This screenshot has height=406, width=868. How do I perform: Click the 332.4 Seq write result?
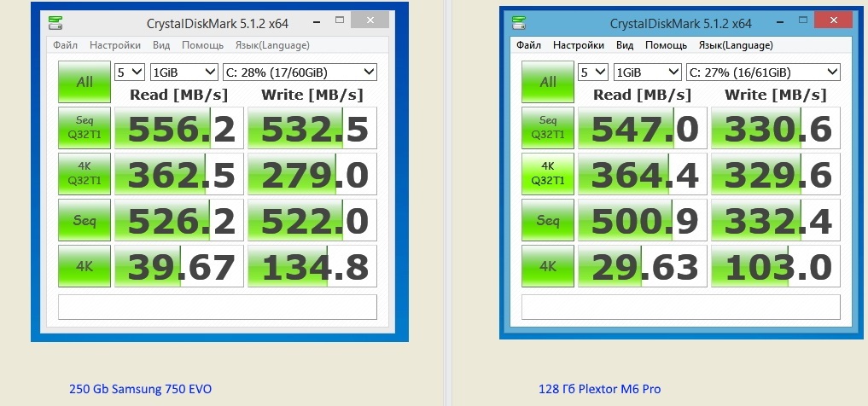coord(776,220)
